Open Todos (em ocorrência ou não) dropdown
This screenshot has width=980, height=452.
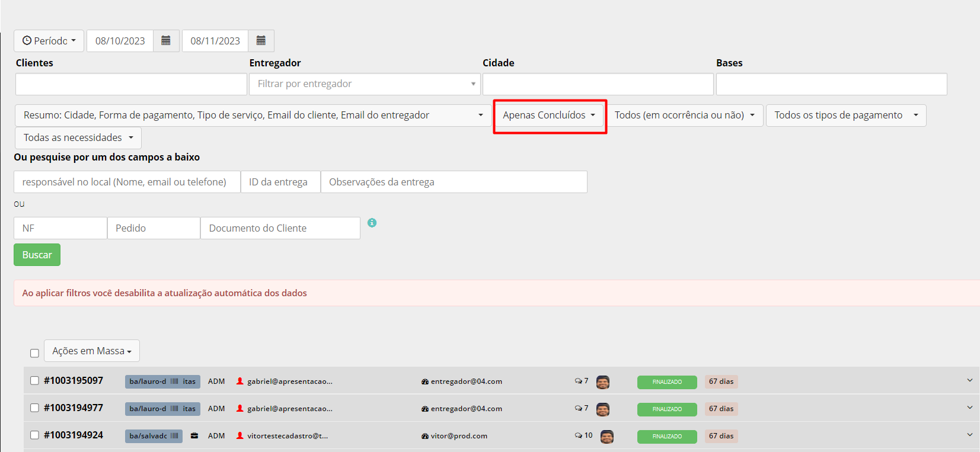click(685, 116)
